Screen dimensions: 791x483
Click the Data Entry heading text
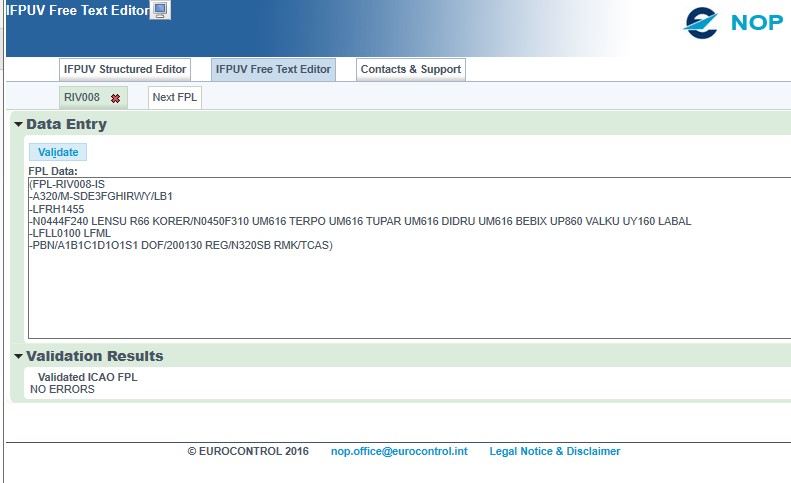67,124
